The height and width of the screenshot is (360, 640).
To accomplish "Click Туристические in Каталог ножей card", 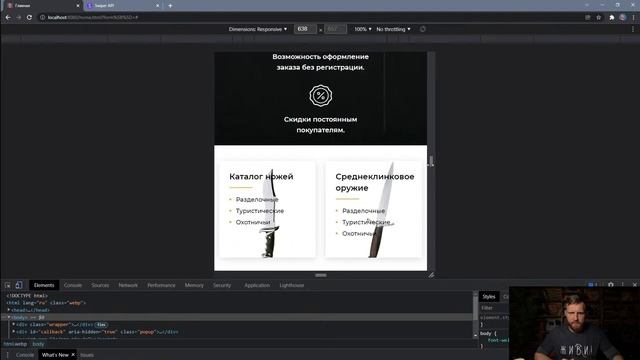I will click(260, 211).
